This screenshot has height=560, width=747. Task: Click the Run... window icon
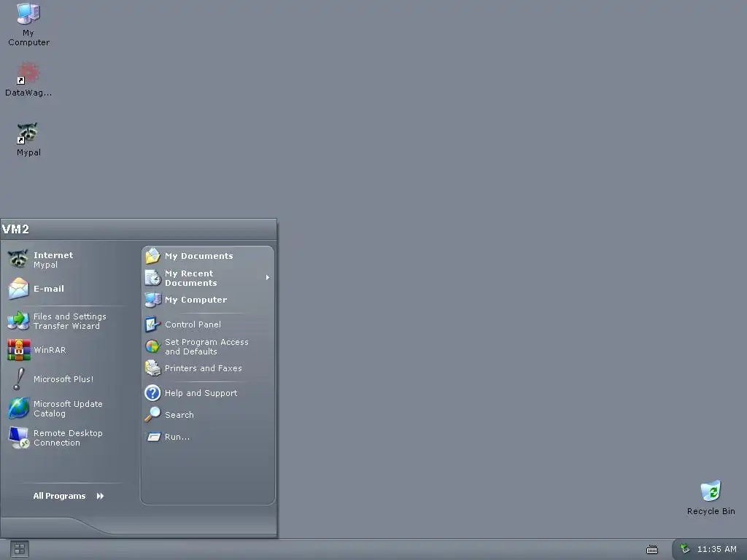click(153, 437)
